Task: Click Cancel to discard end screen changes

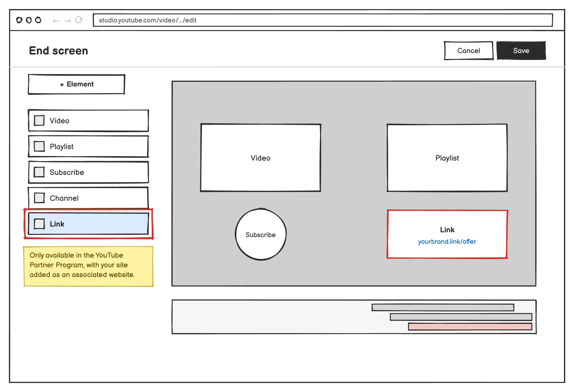Action: coord(468,51)
